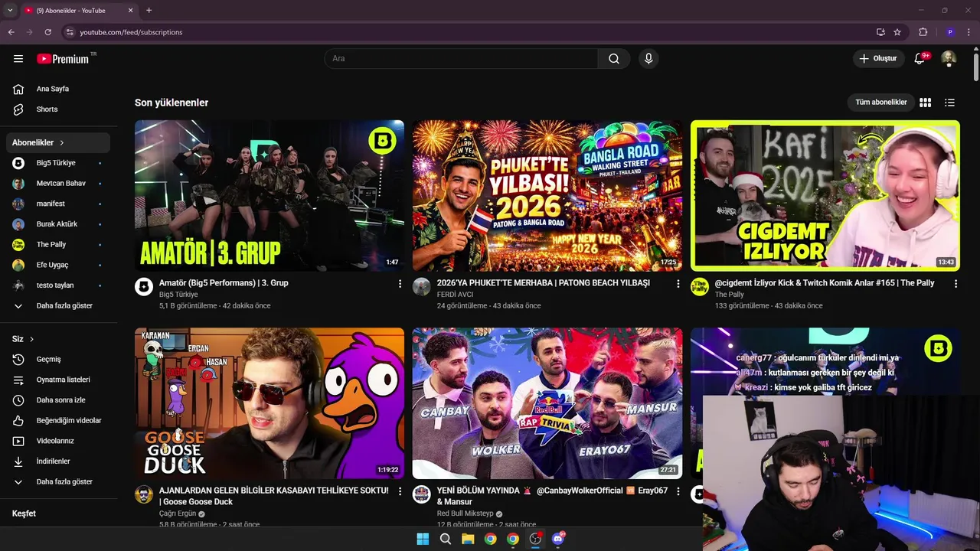The height and width of the screenshot is (551, 980).
Task: Switch to list view layout
Action: coord(950,103)
